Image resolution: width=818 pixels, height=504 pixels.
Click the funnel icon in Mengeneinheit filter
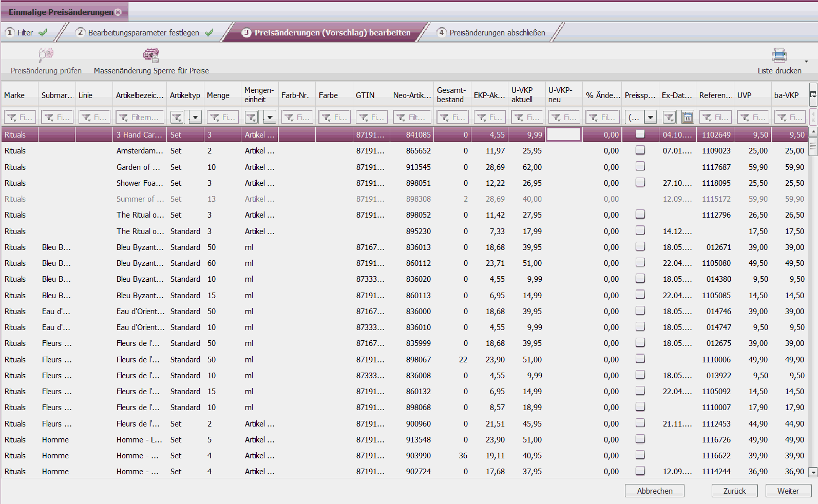pyautogui.click(x=251, y=118)
